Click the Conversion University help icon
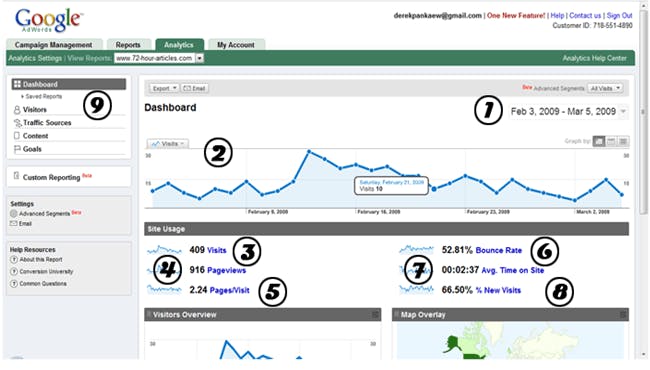Viewport: 650px width, 370px height. coord(14,272)
